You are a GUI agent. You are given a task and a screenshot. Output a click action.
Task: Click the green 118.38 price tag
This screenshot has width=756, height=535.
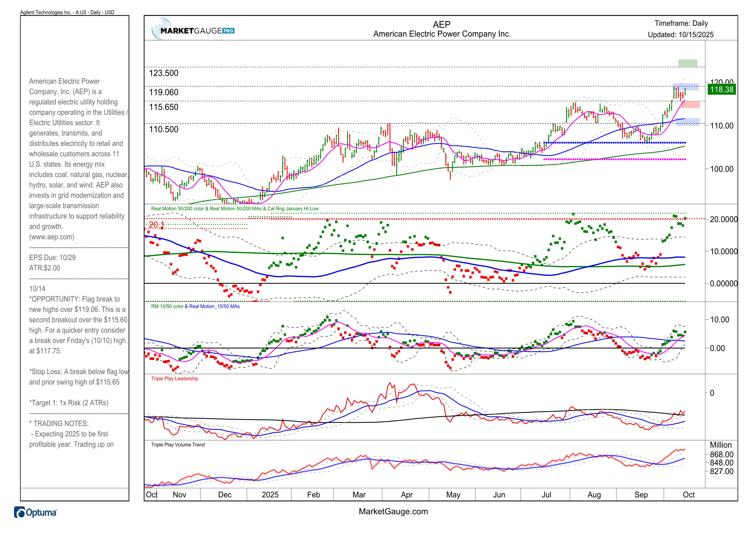click(722, 90)
